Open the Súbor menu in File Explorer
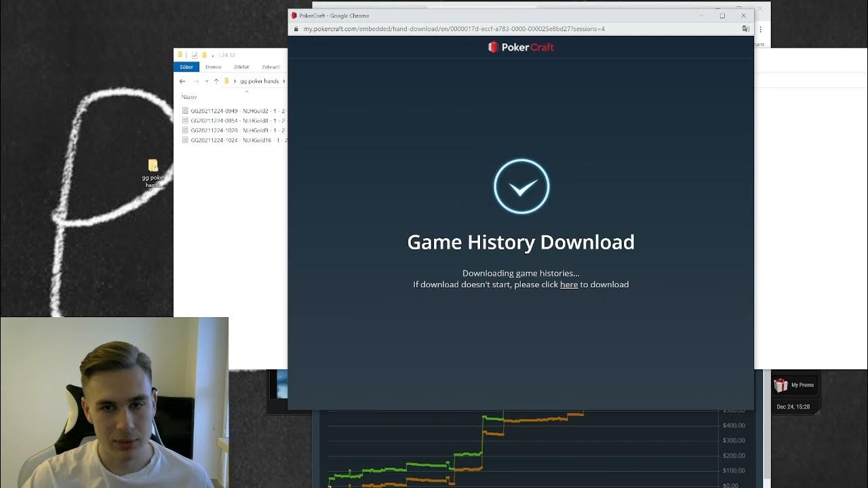Screen dimensions: 868x488 coord(186,67)
